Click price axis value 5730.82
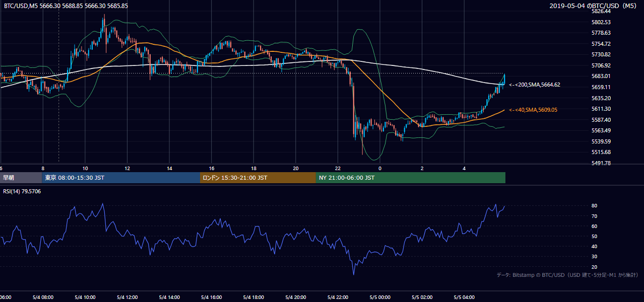Viewport: 644px width, 302px height. [601, 54]
